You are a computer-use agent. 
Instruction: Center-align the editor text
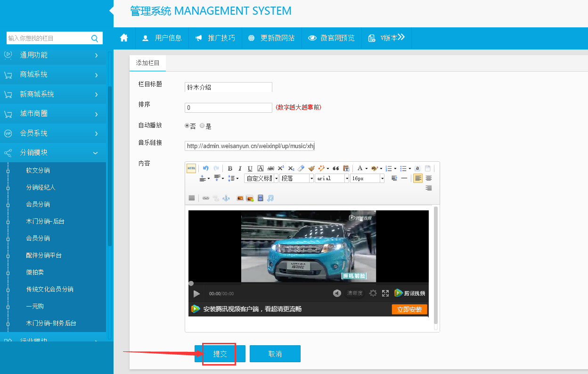pos(428,178)
